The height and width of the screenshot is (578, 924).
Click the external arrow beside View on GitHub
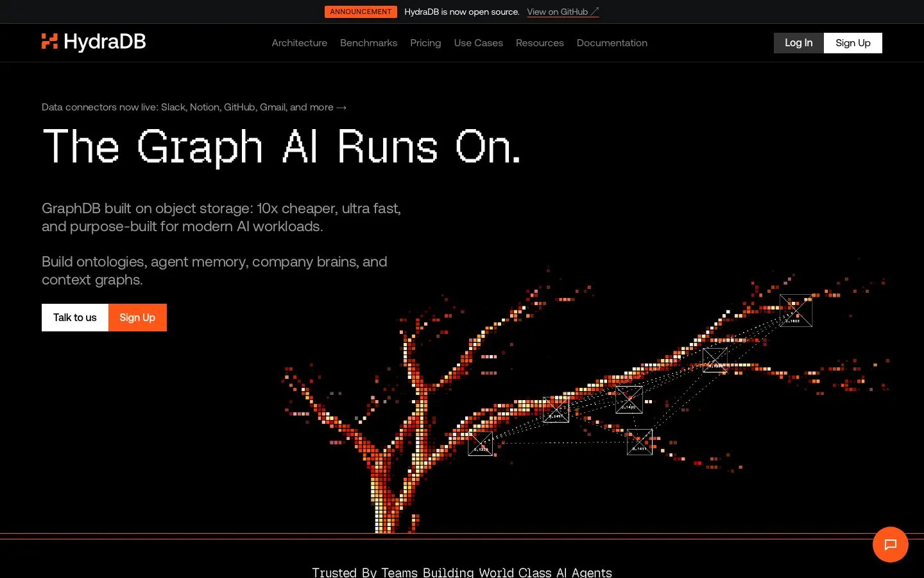point(595,12)
